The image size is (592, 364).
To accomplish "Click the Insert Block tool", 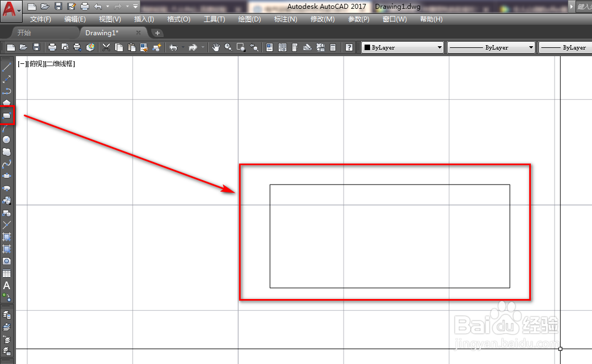I will [7, 200].
